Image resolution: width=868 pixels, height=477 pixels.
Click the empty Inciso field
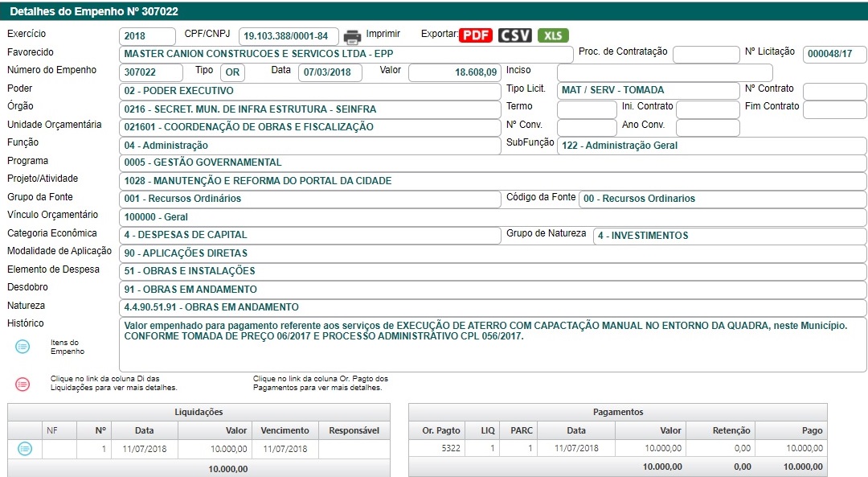click(665, 72)
